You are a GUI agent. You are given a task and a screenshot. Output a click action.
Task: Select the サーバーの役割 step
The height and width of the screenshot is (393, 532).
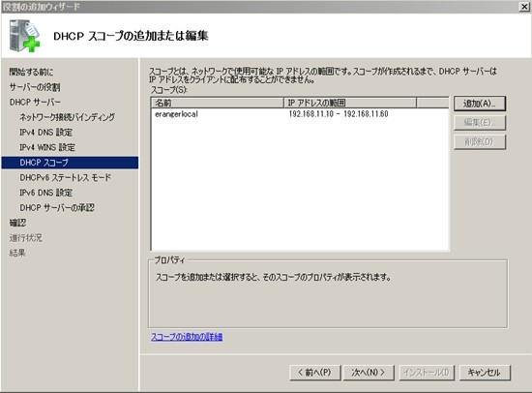[35, 87]
